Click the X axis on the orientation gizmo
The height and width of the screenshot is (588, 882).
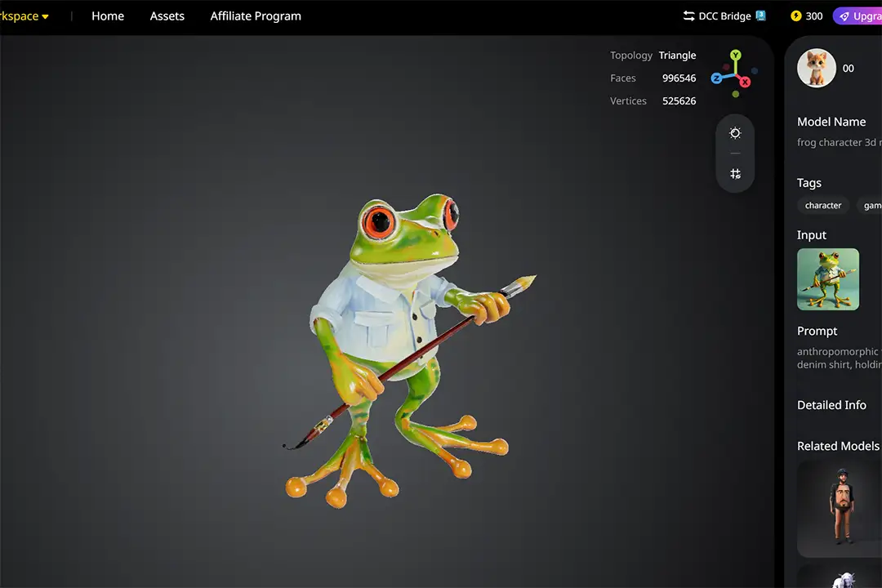point(745,81)
